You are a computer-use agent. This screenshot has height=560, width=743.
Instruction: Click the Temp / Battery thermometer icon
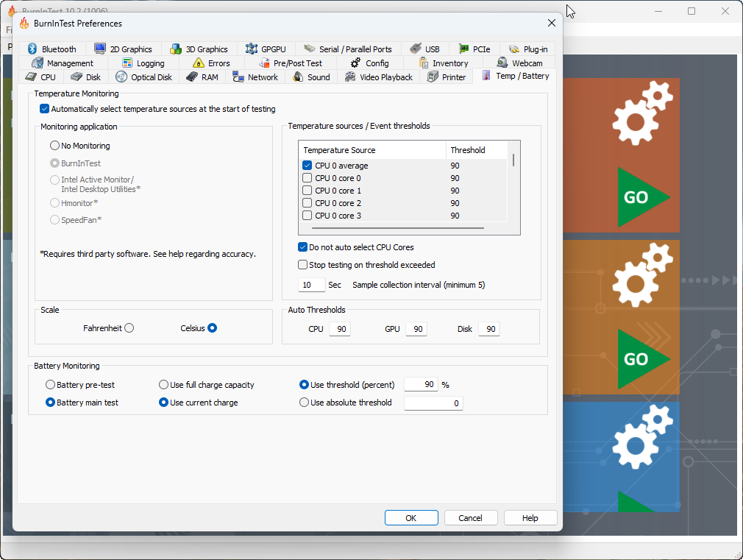(486, 75)
